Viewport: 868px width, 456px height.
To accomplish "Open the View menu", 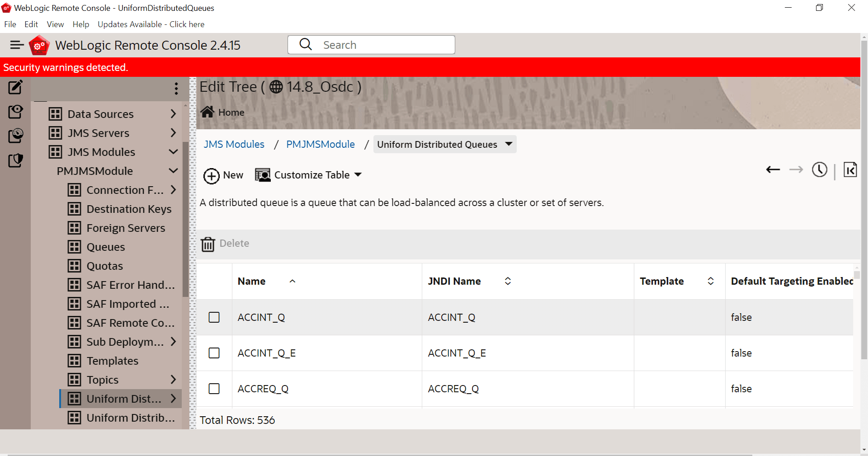I will 55,24.
